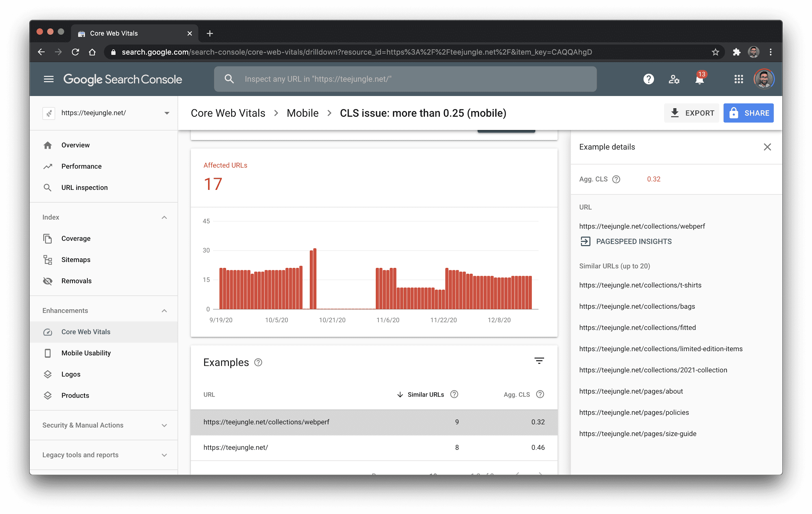Click the teejungle.net collections/t-shirts similar URL link

640,285
